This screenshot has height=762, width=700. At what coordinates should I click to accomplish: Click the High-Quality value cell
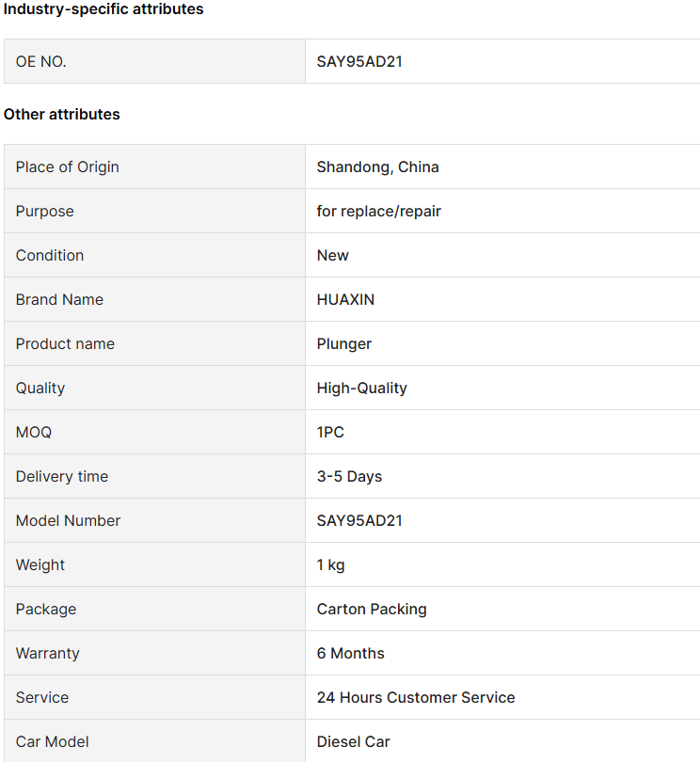pyautogui.click(x=502, y=388)
